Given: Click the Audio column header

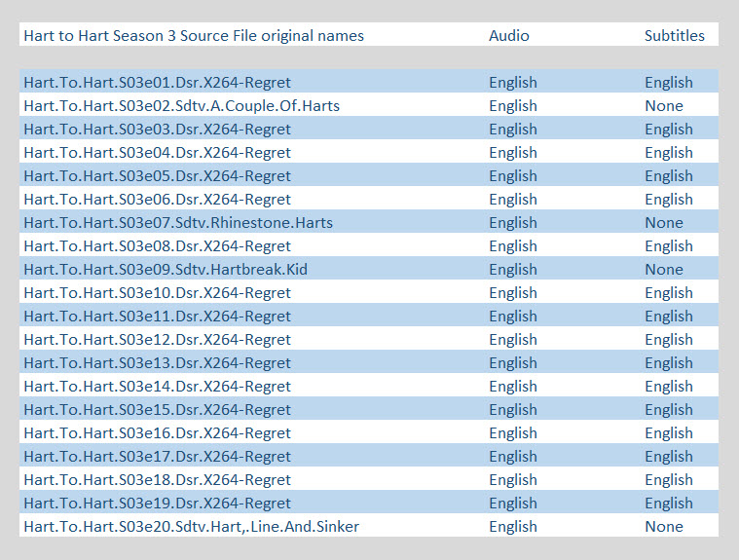Looking at the screenshot, I should click(x=509, y=36).
